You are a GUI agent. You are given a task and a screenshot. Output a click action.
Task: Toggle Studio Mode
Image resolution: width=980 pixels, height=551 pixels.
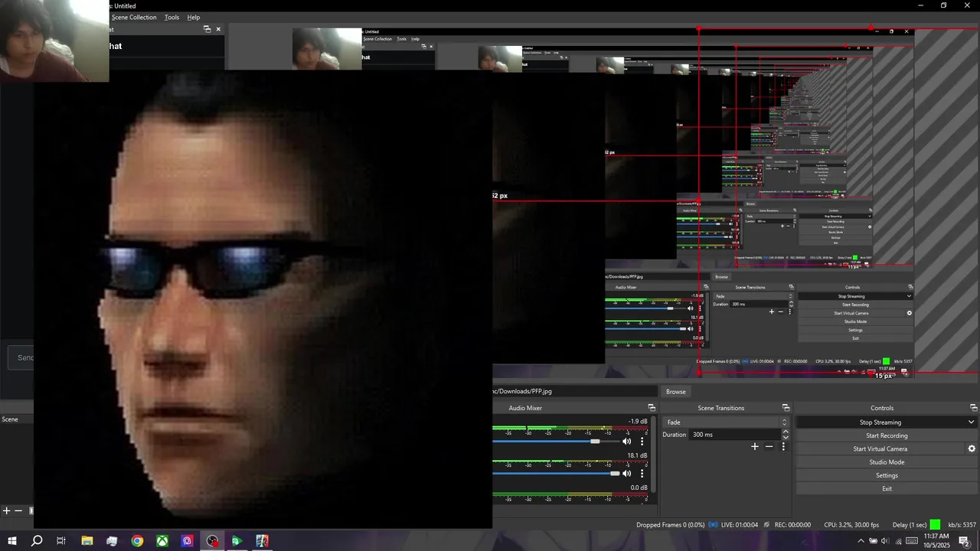point(887,462)
